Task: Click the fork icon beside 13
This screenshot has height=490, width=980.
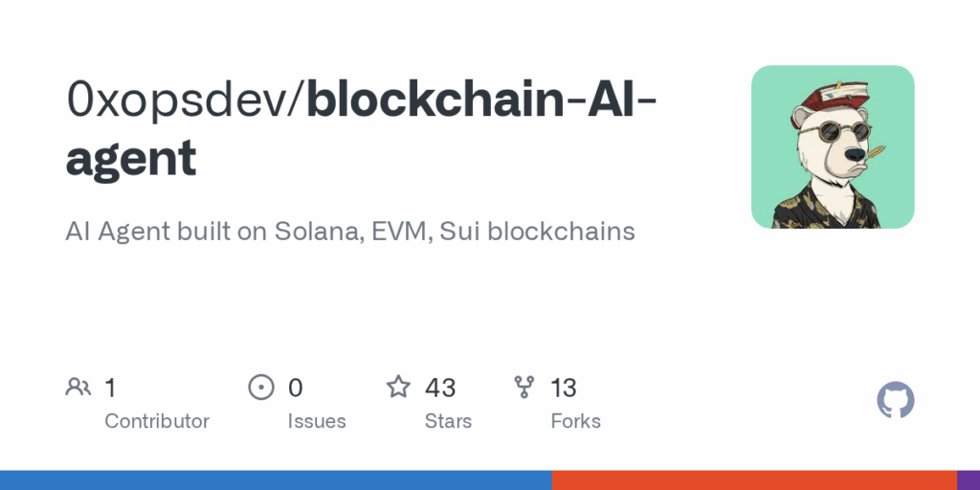Action: (523, 388)
